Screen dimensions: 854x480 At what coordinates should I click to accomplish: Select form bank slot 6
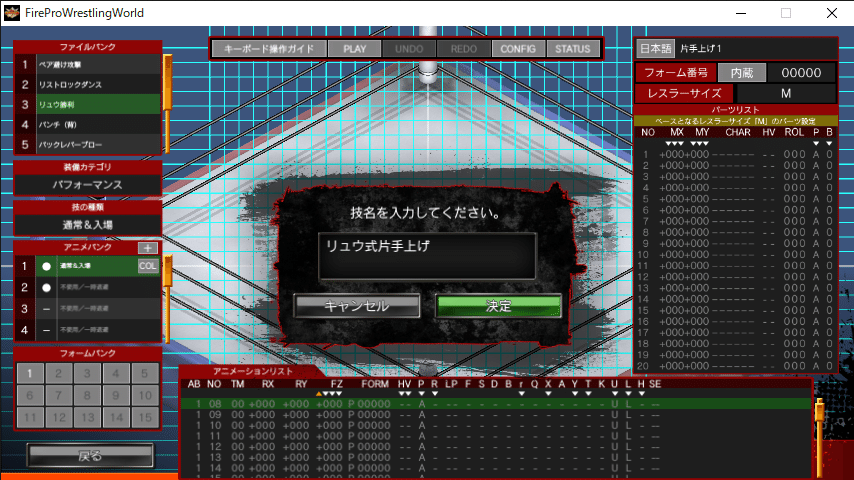point(29,395)
